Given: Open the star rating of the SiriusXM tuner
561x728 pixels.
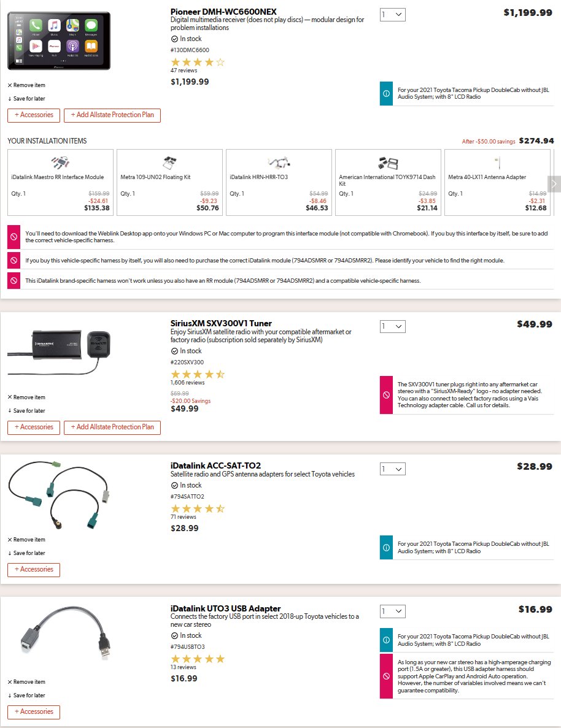Looking at the screenshot, I should pyautogui.click(x=198, y=374).
